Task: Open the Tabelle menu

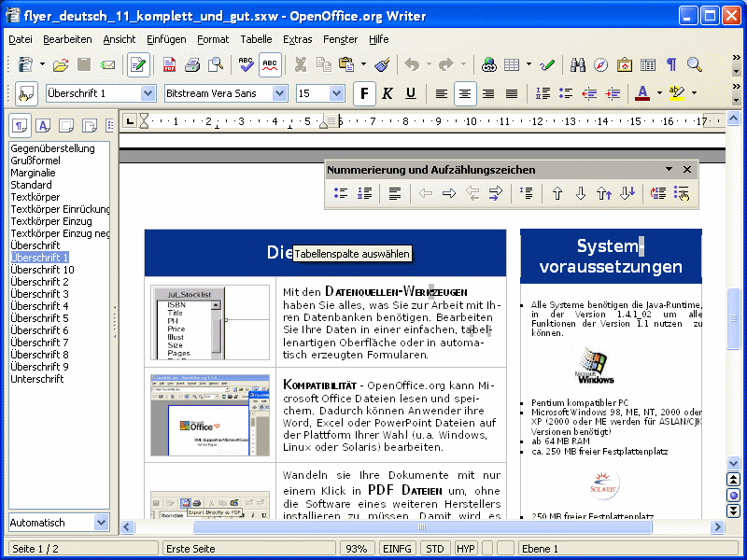Action: [x=256, y=39]
